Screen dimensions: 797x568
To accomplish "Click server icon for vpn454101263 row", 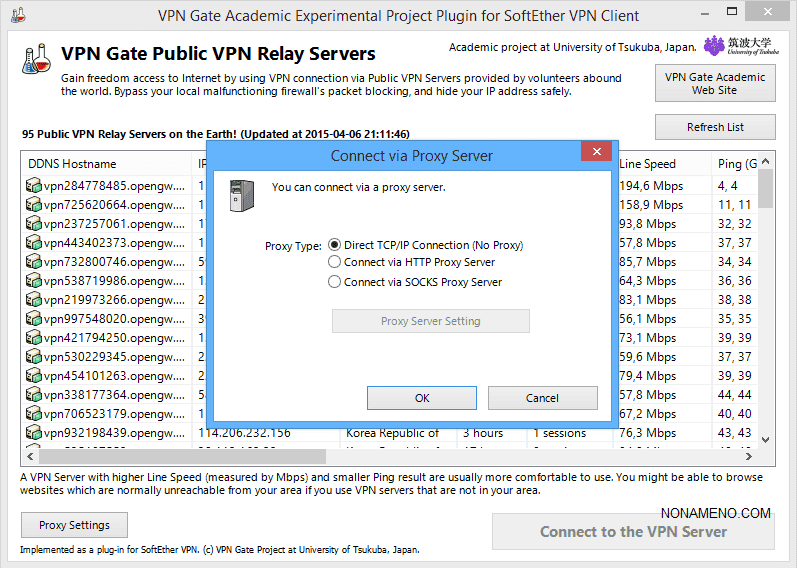I will tap(34, 376).
